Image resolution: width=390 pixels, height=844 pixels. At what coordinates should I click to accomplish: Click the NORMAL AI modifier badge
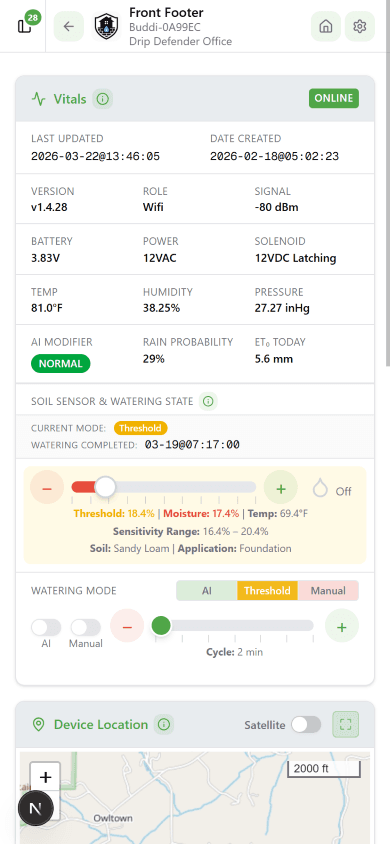click(x=61, y=363)
